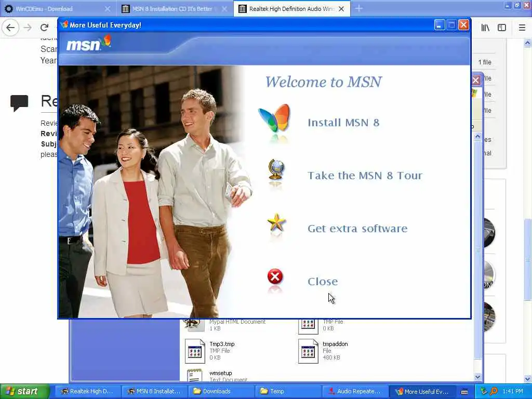Click the Tmp3.tmp file name
This screenshot has width=532, height=399.
click(x=222, y=344)
